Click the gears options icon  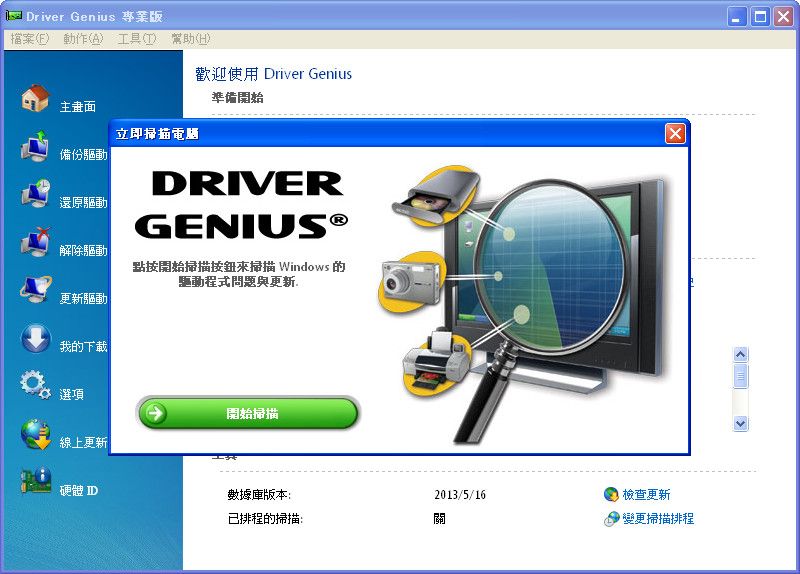(36, 385)
